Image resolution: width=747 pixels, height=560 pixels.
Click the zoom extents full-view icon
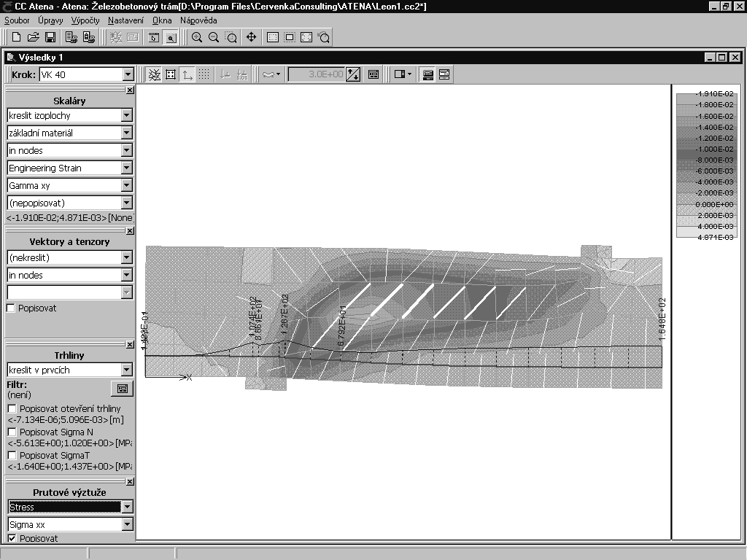pyautogui.click(x=306, y=37)
